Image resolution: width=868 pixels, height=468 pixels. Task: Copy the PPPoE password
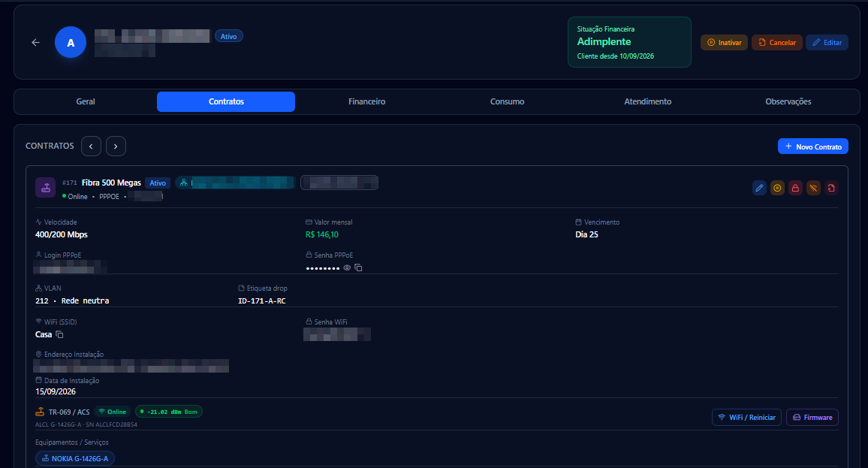(358, 267)
